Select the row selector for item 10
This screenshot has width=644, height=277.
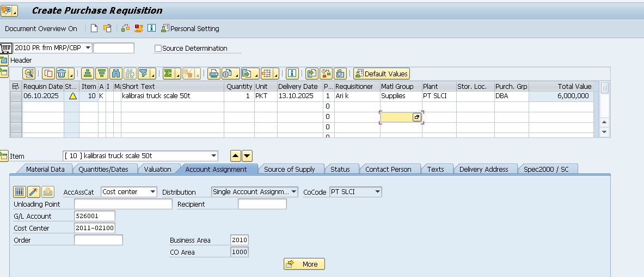click(x=16, y=96)
